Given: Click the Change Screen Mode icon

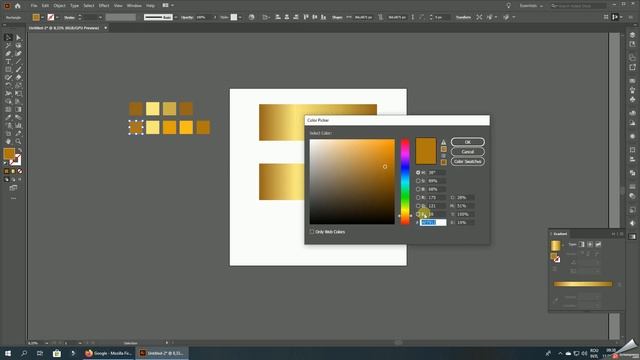Looking at the screenshot, I should pyautogui.click(x=13, y=188).
